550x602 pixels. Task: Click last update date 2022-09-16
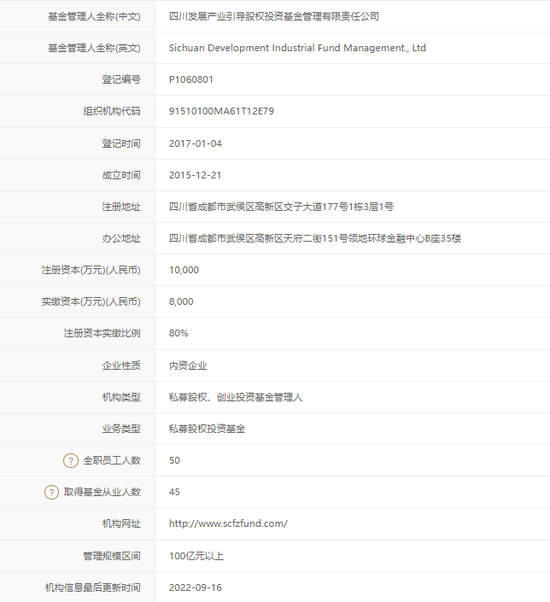click(195, 587)
